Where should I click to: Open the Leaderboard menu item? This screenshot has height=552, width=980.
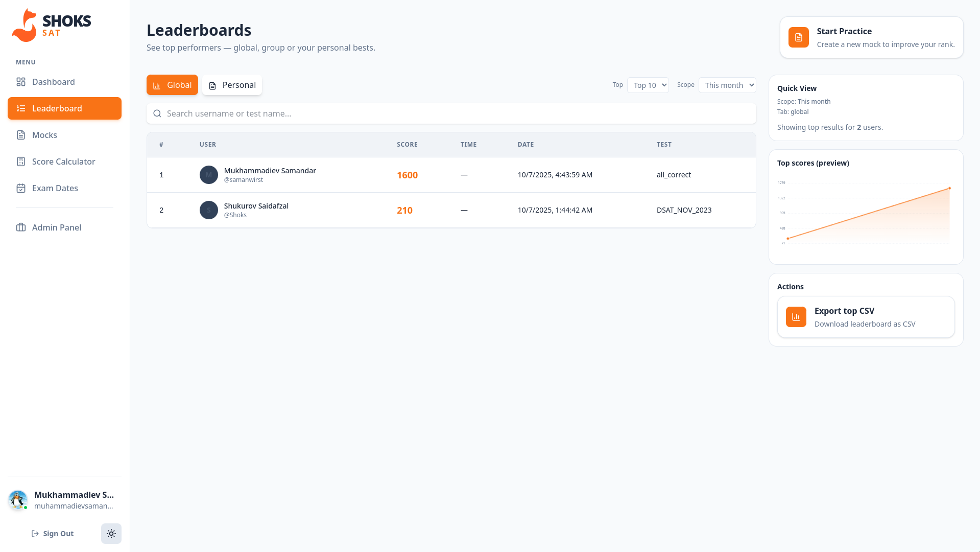point(64,108)
